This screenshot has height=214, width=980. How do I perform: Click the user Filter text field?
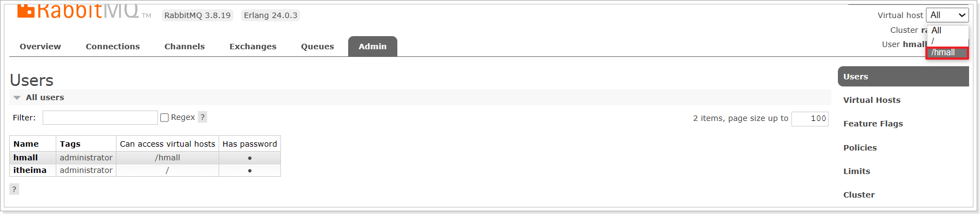coord(100,118)
